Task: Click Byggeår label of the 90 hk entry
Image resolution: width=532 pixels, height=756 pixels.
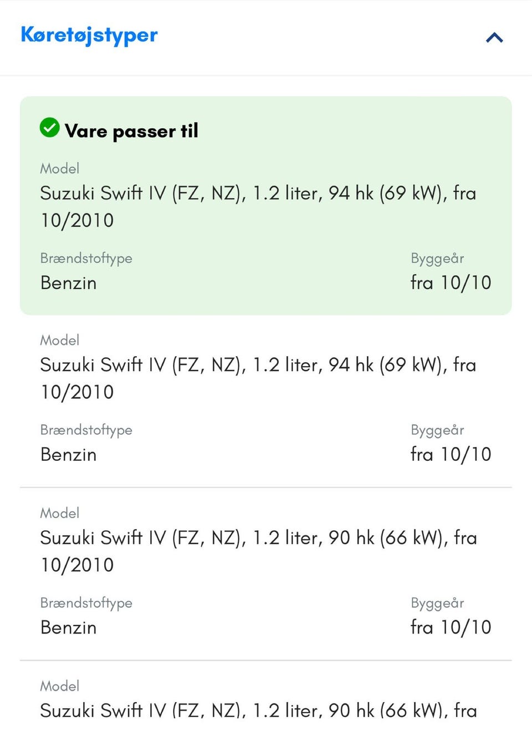Action: point(437,603)
